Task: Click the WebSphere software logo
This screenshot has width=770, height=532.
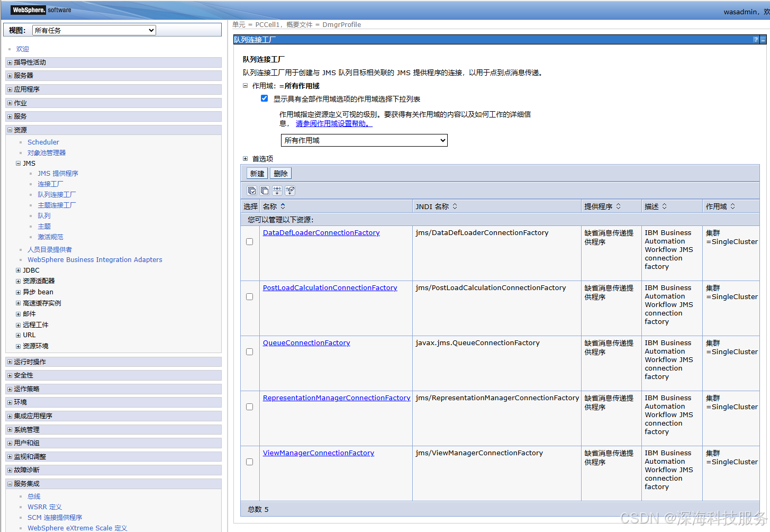Action: [41, 10]
